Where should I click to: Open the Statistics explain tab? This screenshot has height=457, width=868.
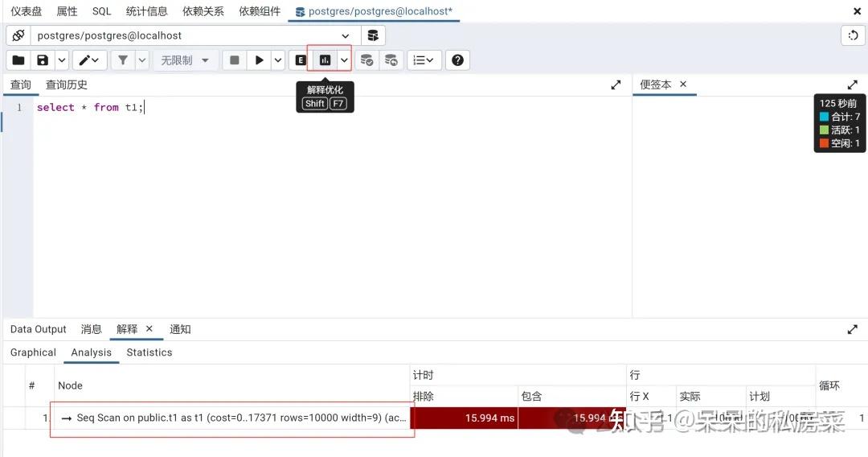point(149,352)
